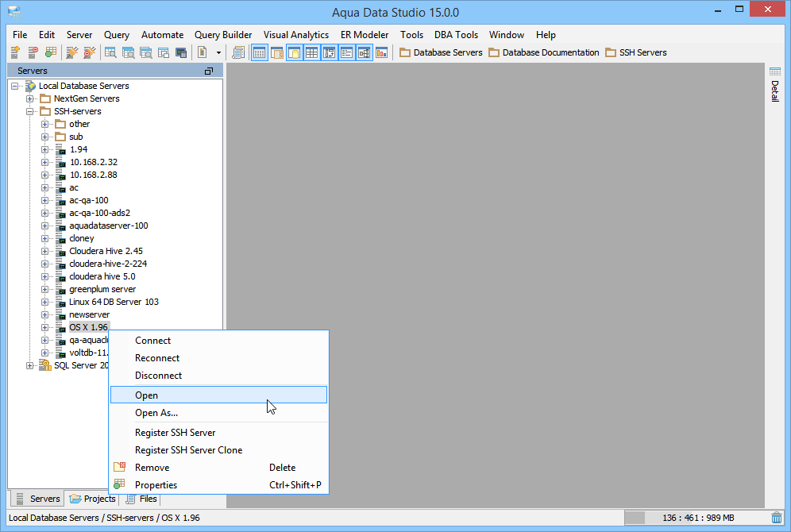Open the Automate menu
The width and height of the screenshot is (791, 532).
(x=162, y=35)
